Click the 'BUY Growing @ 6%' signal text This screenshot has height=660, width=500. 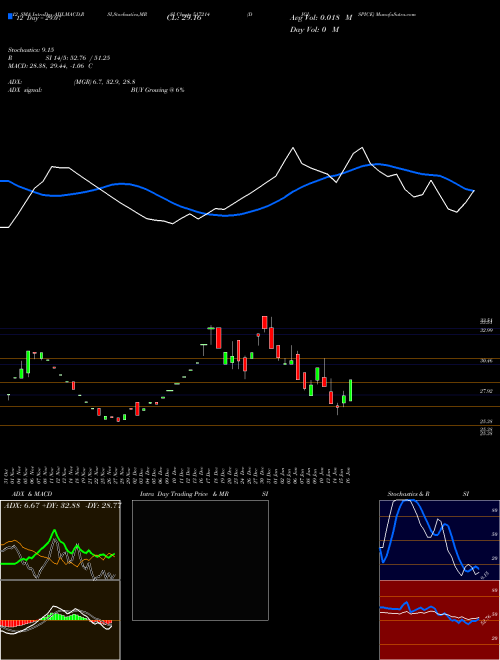click(157, 90)
